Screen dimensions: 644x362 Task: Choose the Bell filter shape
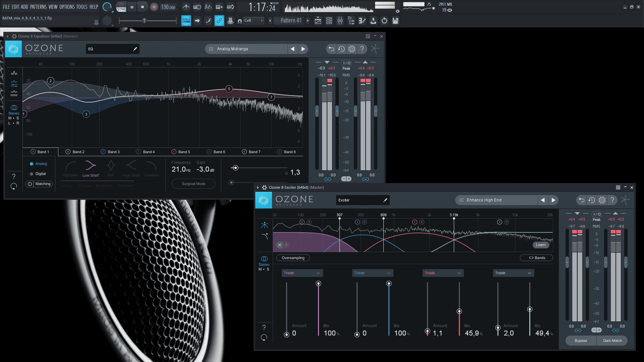111,169
